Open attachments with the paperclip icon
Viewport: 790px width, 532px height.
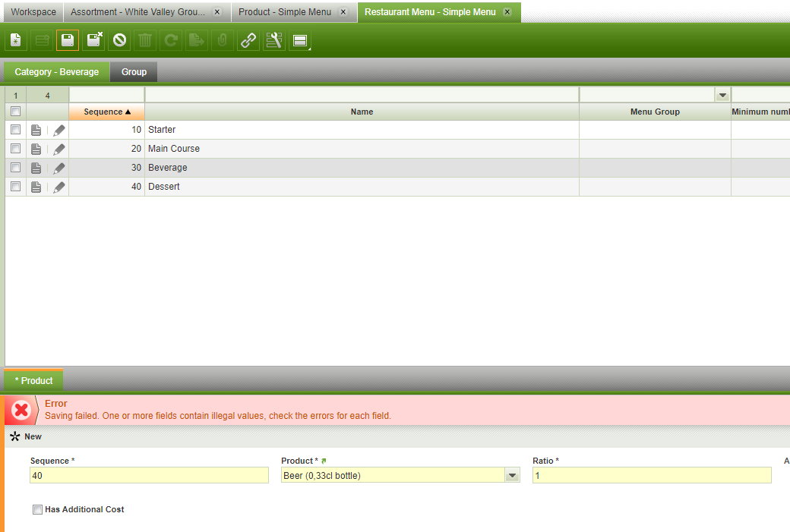click(222, 40)
